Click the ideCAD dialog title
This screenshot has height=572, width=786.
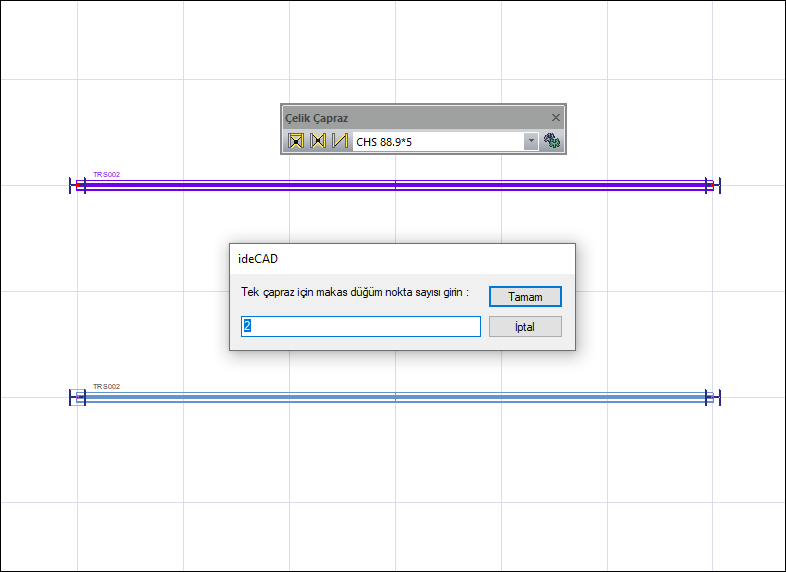coord(258,259)
